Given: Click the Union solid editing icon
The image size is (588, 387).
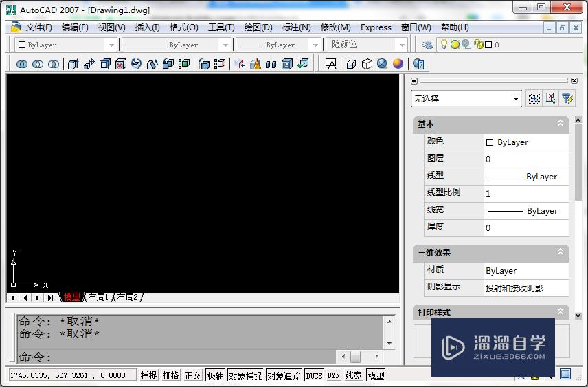Looking at the screenshot, I should [x=22, y=64].
